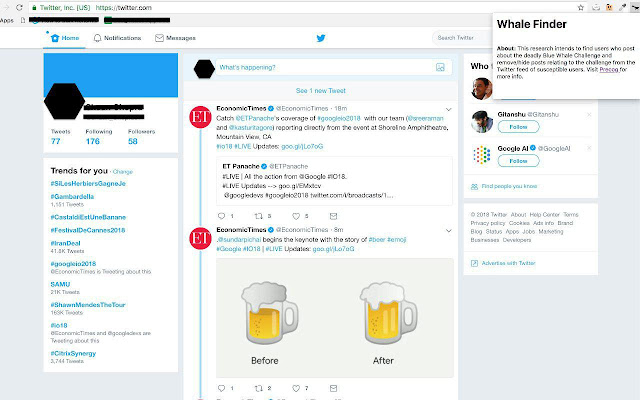Viewport: 640px width, 400px height.
Task: Reload the page in the browser
Action: pyautogui.click(x=19, y=7)
